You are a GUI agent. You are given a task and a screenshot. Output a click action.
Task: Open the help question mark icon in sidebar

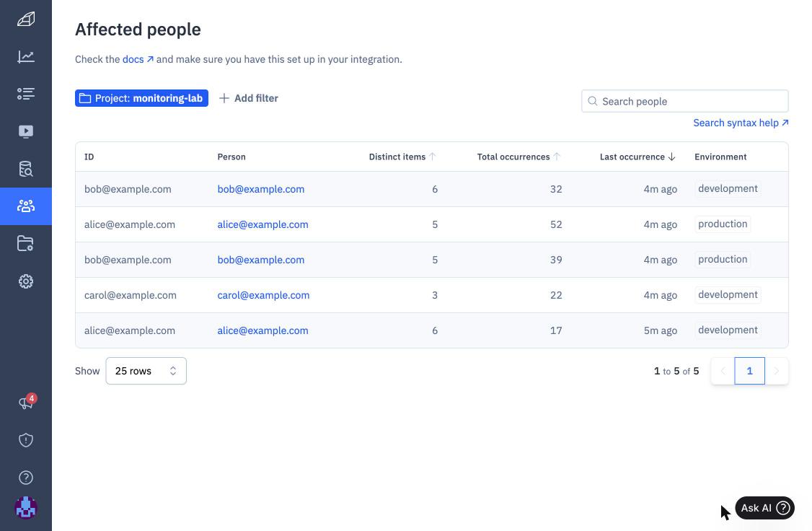(x=26, y=478)
